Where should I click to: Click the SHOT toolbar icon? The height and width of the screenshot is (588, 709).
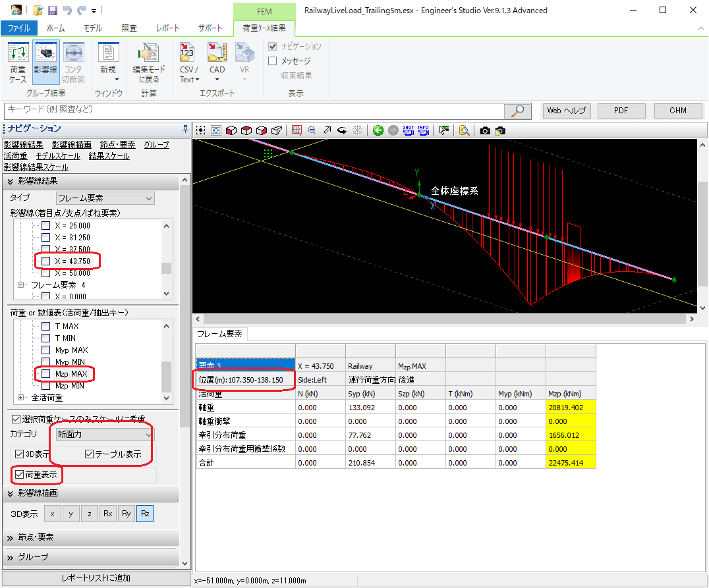pyautogui.click(x=409, y=130)
